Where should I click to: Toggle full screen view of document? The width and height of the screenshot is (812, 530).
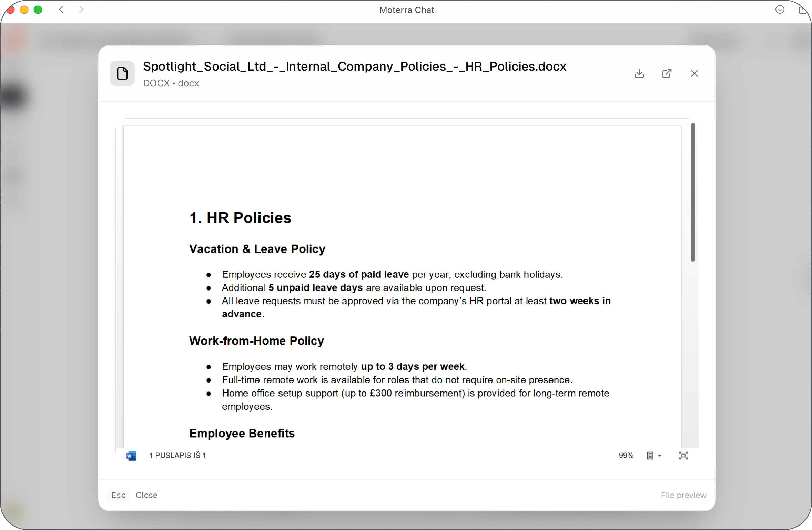point(683,456)
